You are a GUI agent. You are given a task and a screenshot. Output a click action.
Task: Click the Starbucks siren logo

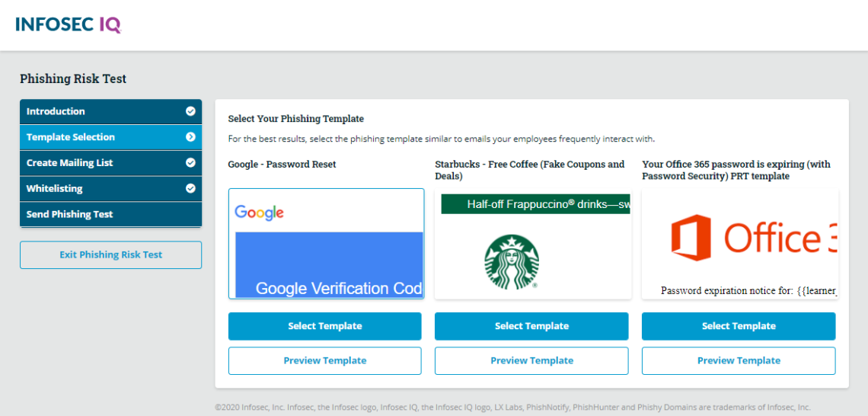pyautogui.click(x=511, y=261)
